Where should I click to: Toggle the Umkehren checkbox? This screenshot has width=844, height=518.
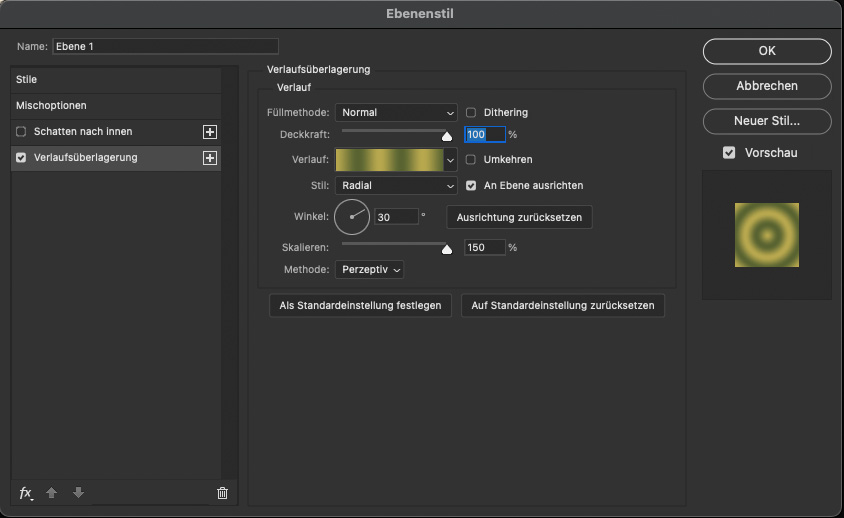pyautogui.click(x=471, y=159)
